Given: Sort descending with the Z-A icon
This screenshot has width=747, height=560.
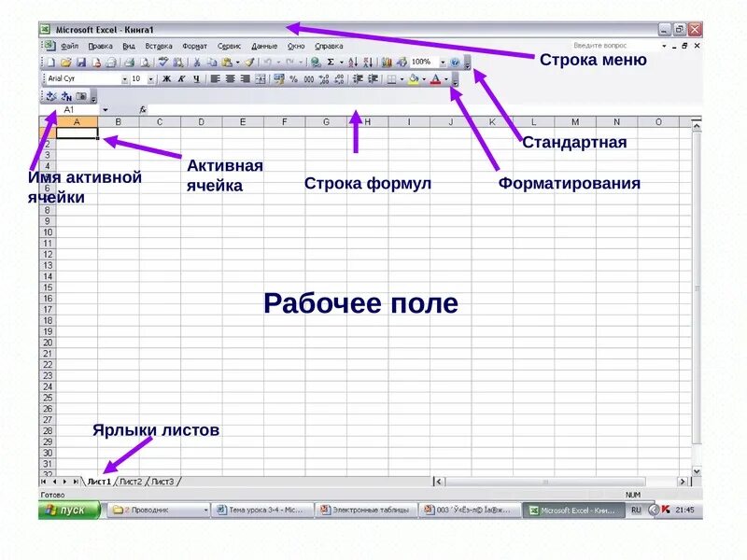Looking at the screenshot, I should tap(368, 62).
